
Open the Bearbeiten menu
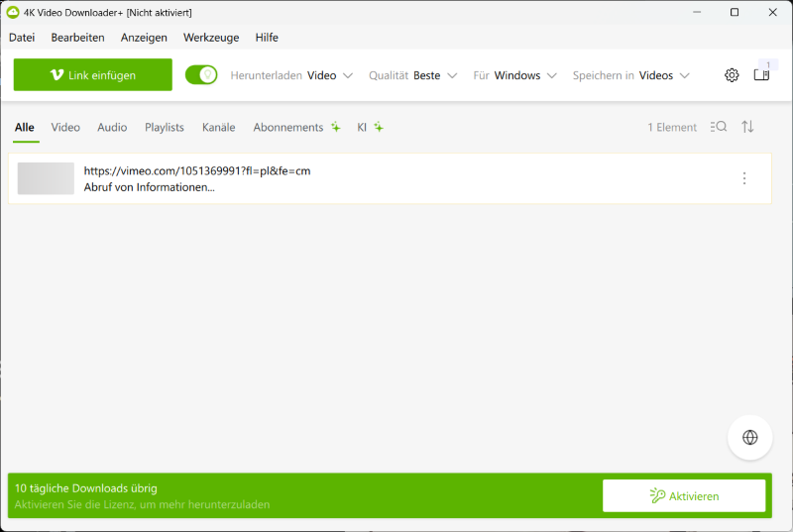[77, 38]
